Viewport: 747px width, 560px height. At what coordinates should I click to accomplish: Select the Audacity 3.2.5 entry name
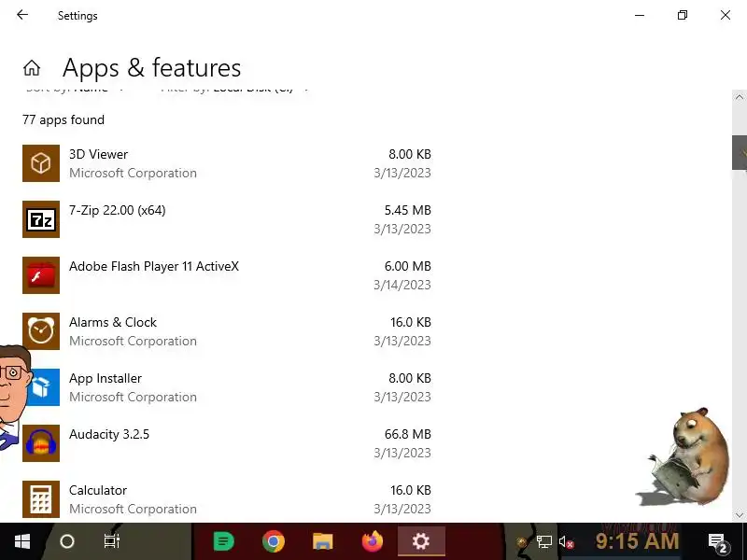tap(109, 434)
